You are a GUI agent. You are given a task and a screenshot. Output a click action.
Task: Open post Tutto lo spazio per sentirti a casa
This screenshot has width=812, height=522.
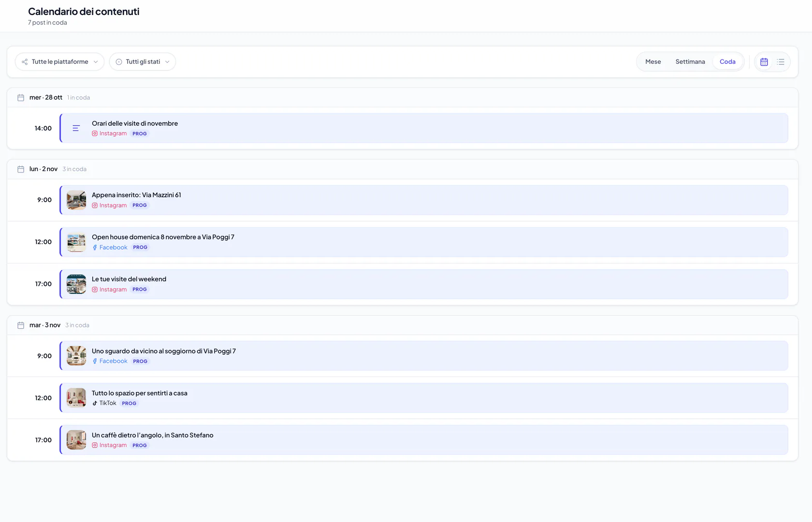(x=424, y=398)
